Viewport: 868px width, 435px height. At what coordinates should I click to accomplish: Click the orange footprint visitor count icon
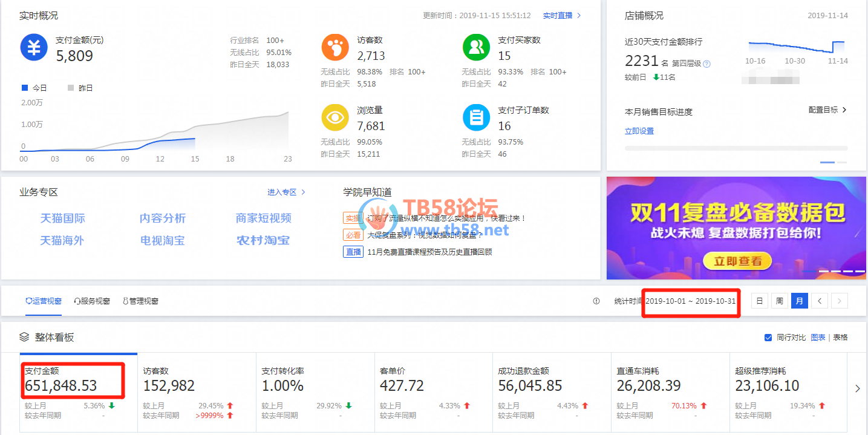[335, 47]
